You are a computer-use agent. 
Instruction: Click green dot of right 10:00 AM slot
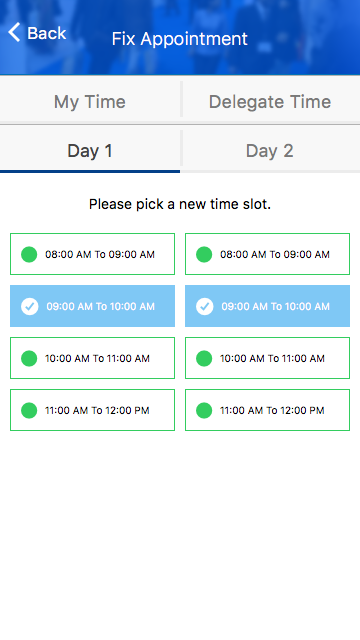204,358
